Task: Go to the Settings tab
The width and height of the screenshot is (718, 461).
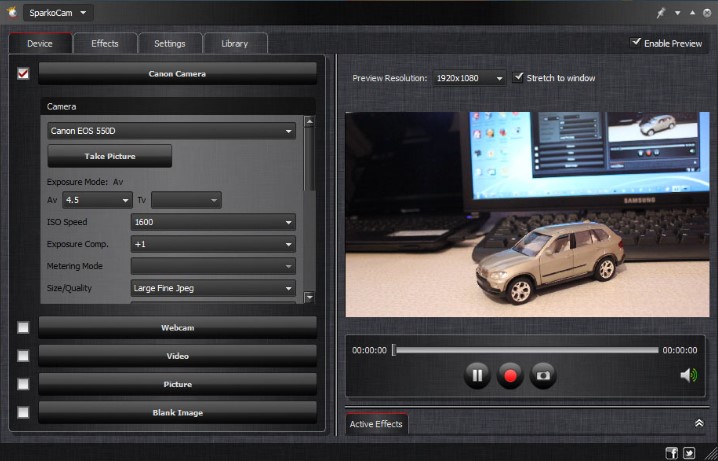Action: [x=170, y=43]
